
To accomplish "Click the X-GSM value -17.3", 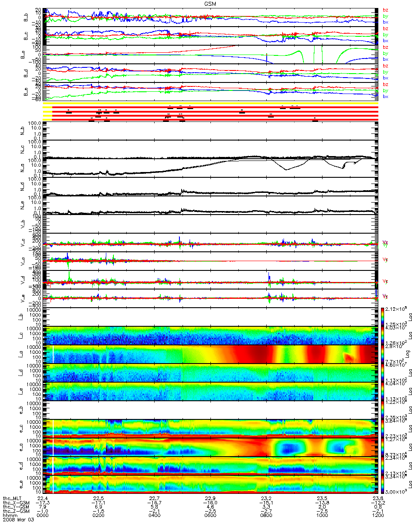I will [x=43, y=503].
